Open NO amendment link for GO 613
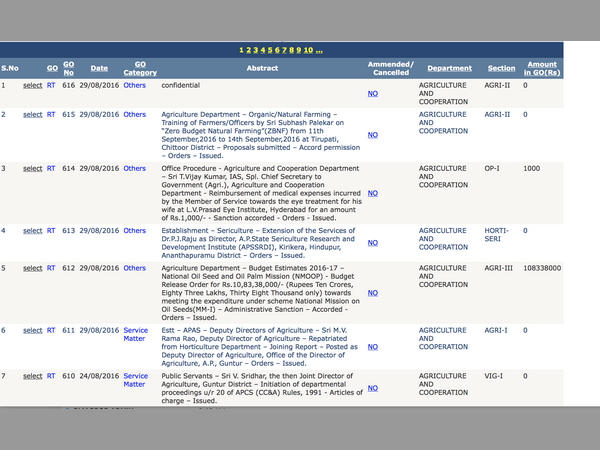The height and width of the screenshot is (450, 600). click(x=372, y=243)
